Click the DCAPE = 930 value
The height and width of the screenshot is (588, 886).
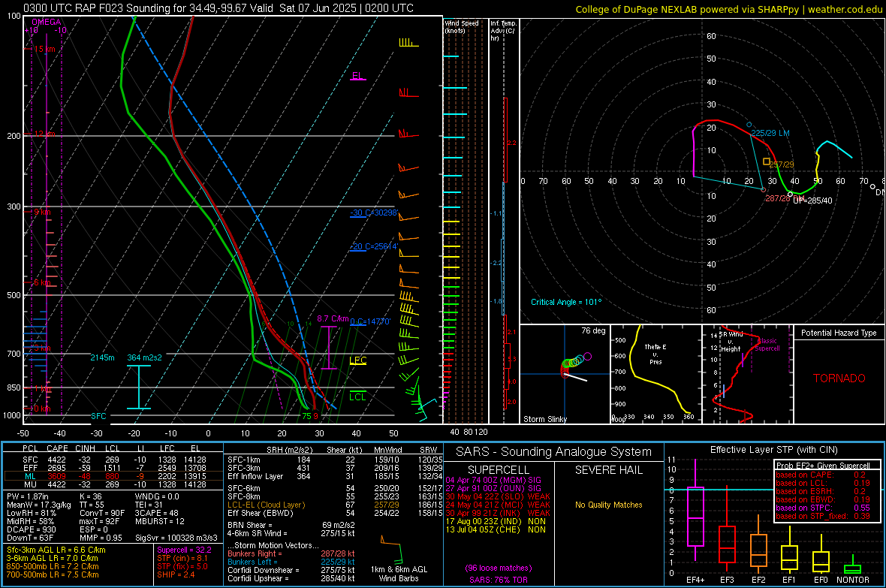[x=32, y=529]
